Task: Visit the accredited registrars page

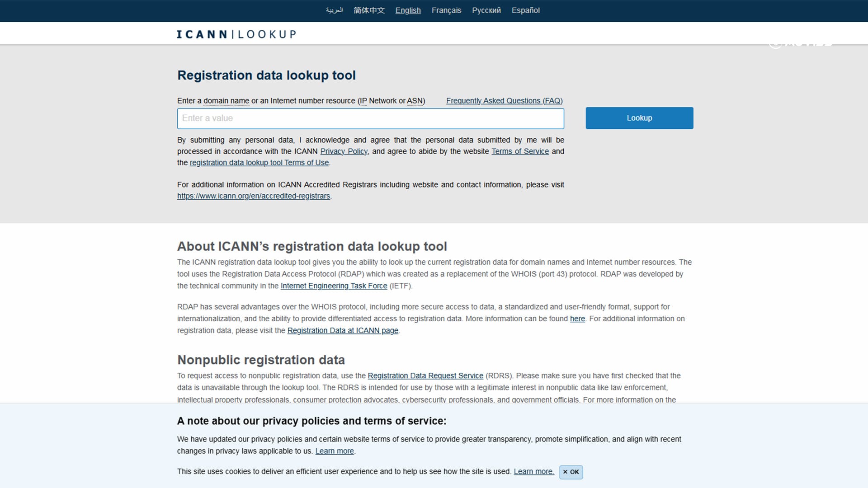Action: click(x=253, y=196)
